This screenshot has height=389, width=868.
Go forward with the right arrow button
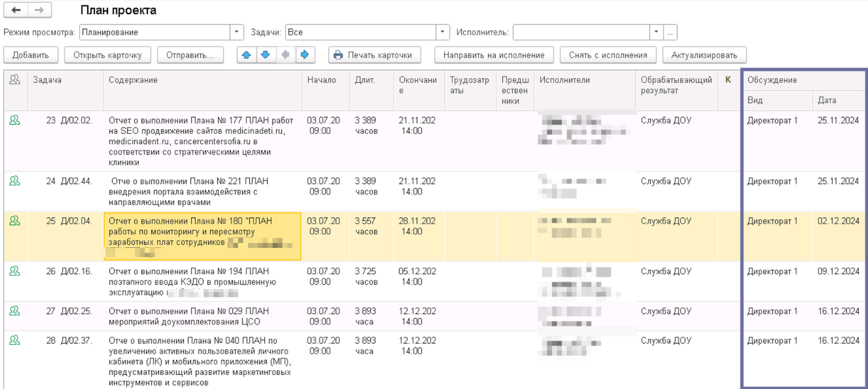tap(39, 10)
